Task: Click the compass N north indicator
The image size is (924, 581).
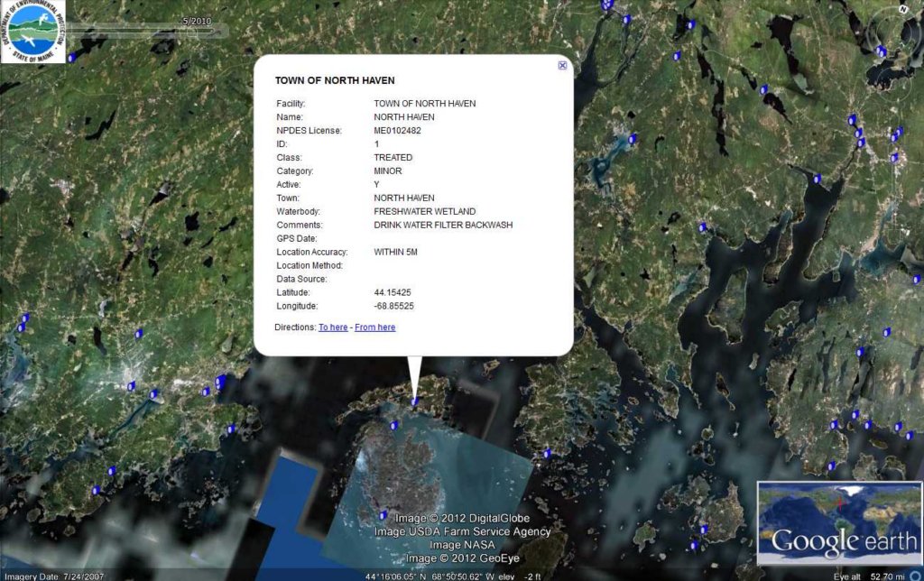Action: 902,9
